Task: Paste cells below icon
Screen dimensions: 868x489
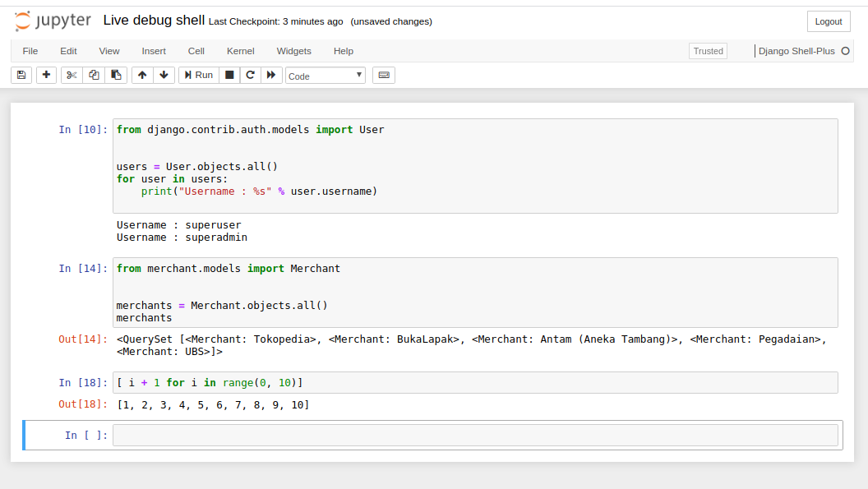Action: (x=116, y=76)
